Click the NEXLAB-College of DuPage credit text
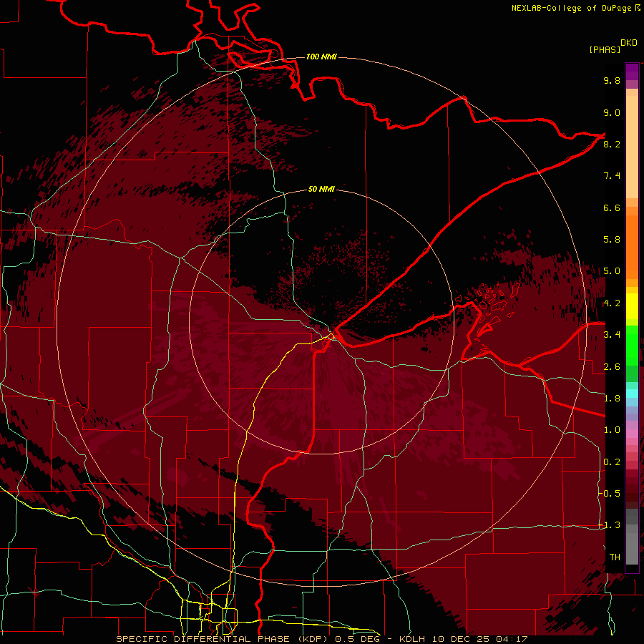 [x=573, y=8]
